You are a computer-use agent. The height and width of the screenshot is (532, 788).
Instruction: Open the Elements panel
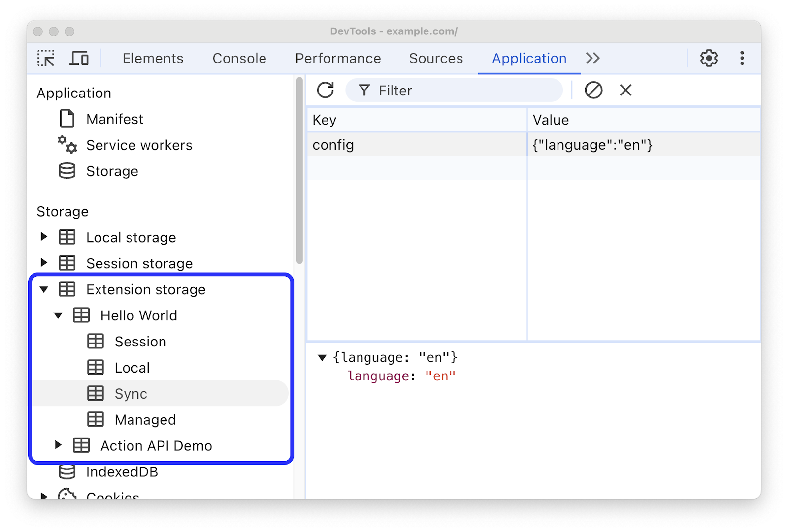(152, 58)
